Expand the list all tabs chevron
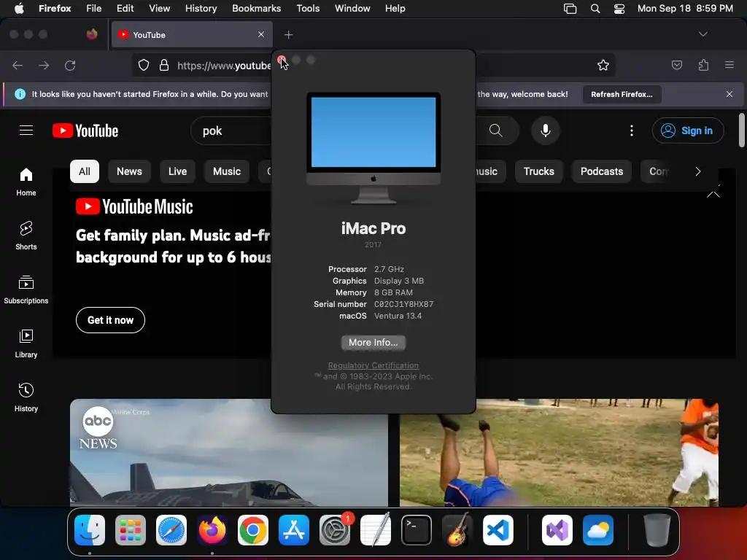Screen dimensions: 747x560 [703, 34]
